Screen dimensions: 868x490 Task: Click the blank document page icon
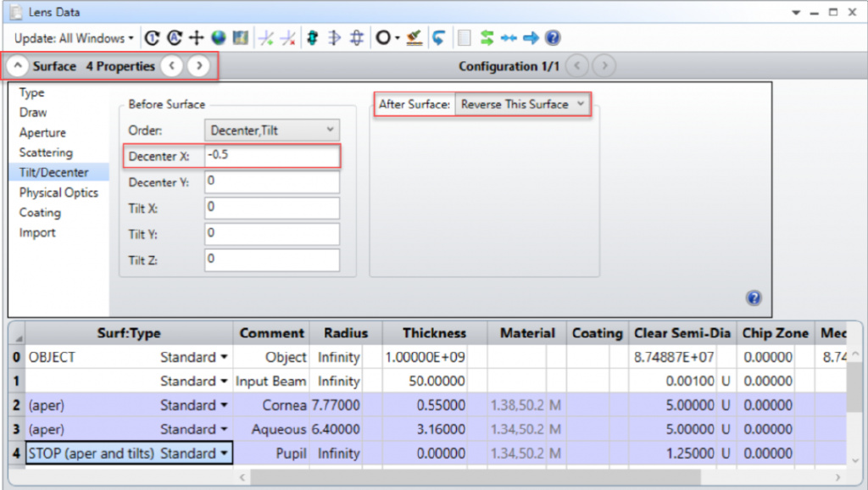click(x=465, y=37)
